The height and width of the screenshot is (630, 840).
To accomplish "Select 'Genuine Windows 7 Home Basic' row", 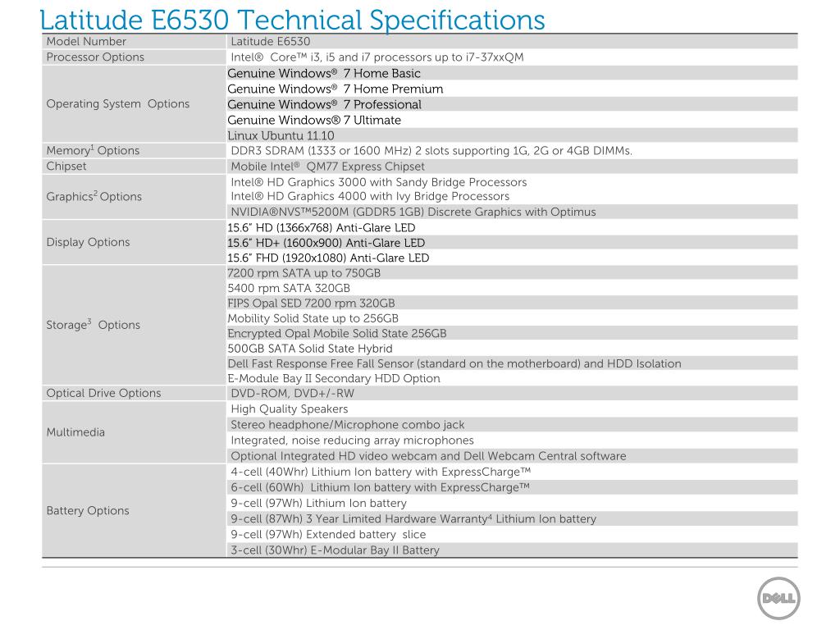I will pos(512,73).
